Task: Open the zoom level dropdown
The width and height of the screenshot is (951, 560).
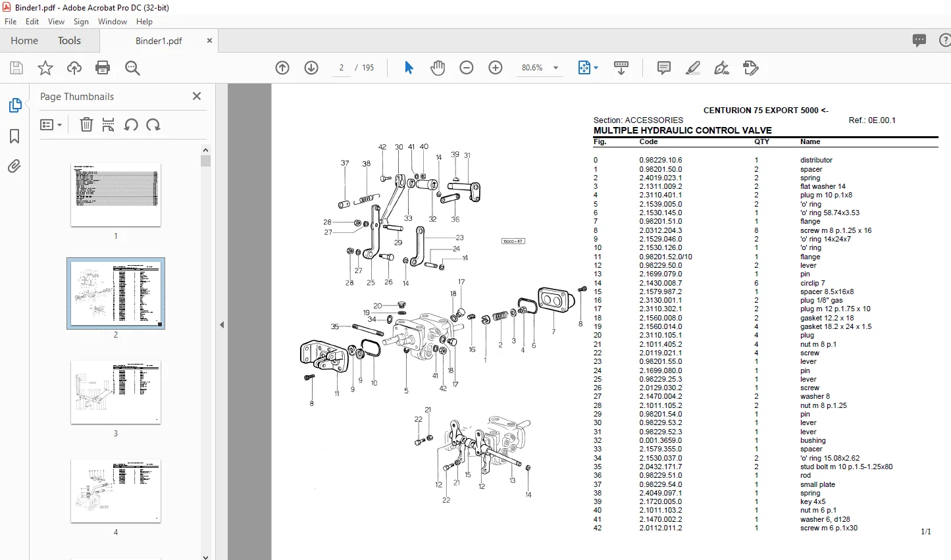Action: 556,68
